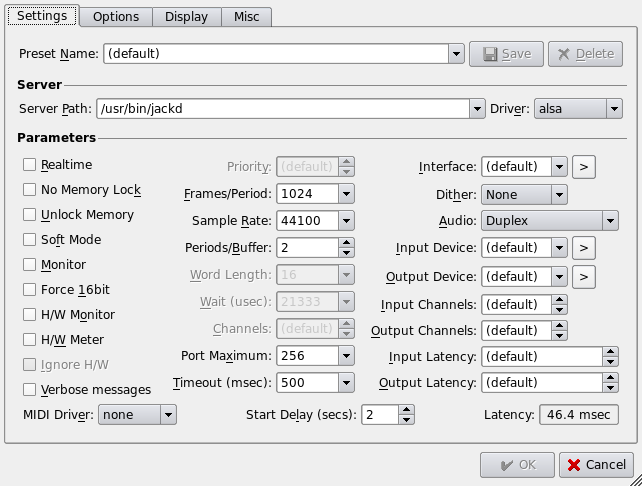Click the '>' button next to Interface
Image resolution: width=642 pixels, height=486 pixels.
click(x=585, y=166)
